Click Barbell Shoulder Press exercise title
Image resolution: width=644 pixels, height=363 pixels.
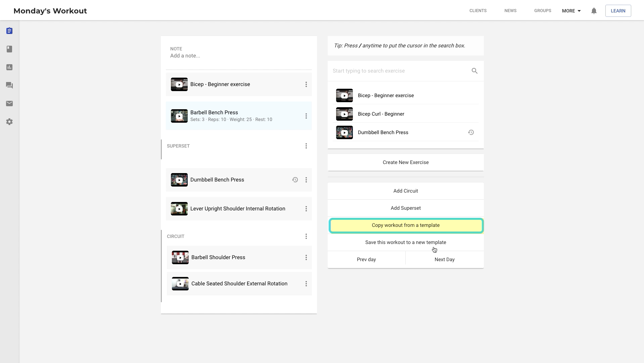pyautogui.click(x=218, y=257)
